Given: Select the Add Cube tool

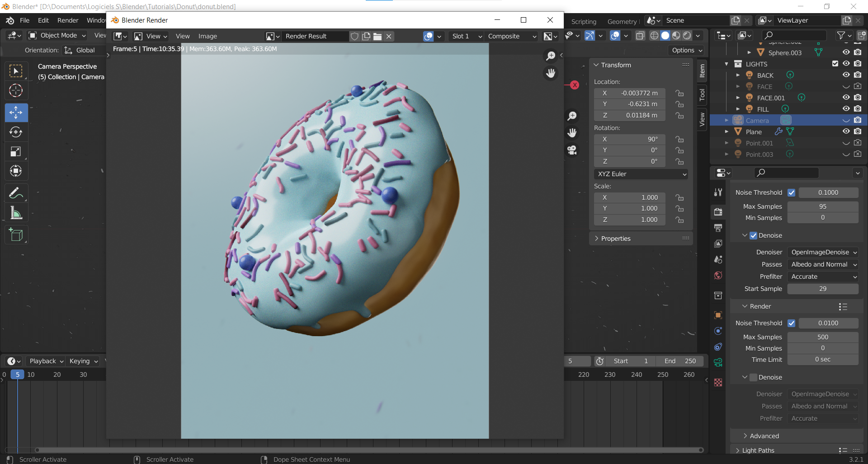Looking at the screenshot, I should point(16,235).
